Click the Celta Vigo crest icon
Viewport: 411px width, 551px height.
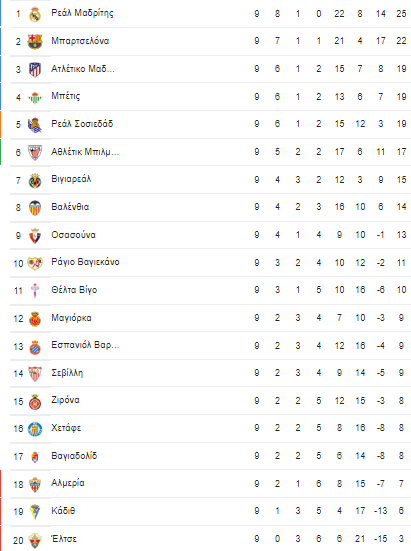35,291
